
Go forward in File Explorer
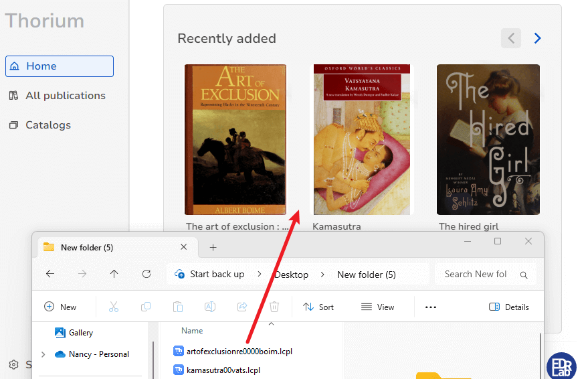pyautogui.click(x=82, y=274)
